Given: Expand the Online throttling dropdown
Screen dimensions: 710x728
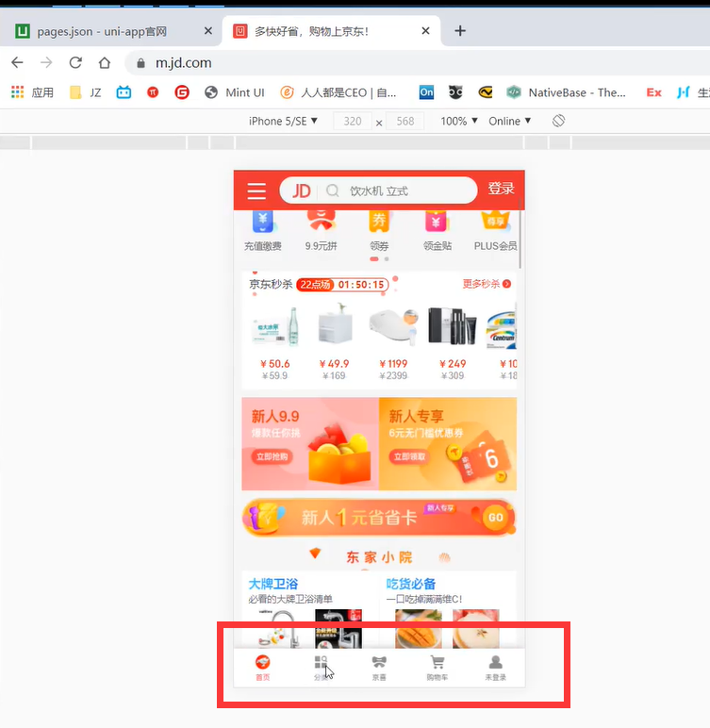Looking at the screenshot, I should coord(509,122).
